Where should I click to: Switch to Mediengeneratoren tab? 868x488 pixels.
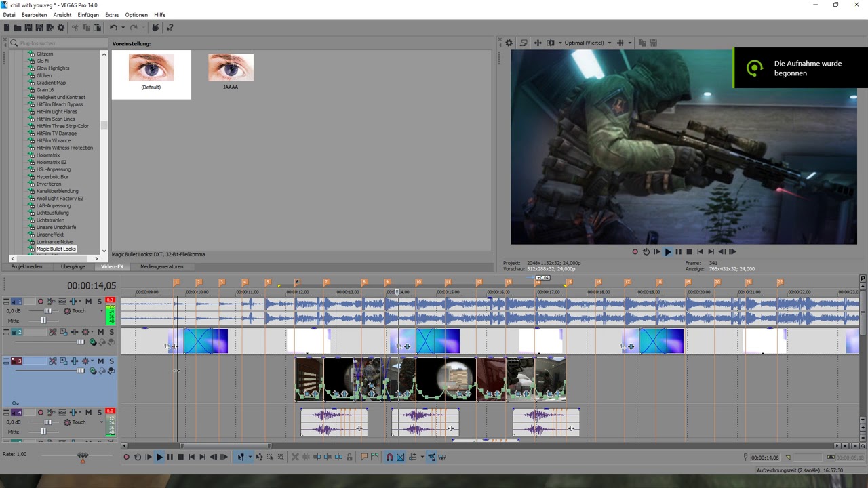click(161, 267)
